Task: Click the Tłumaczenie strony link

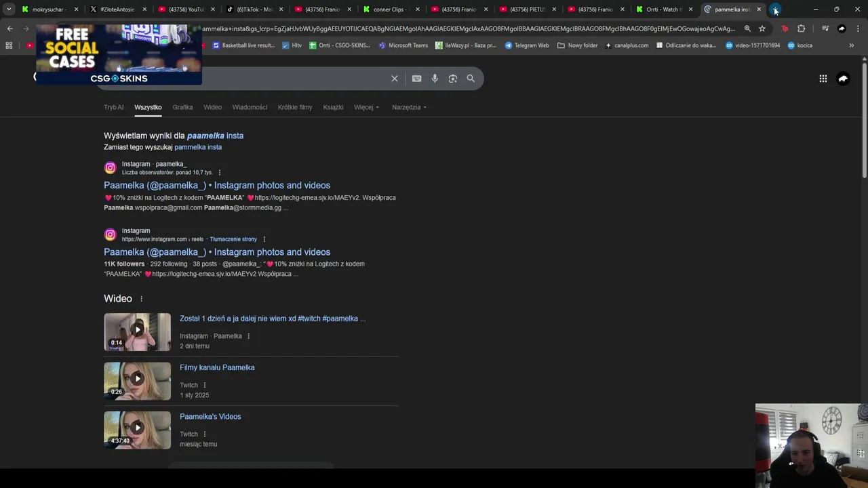Action: coord(233,239)
